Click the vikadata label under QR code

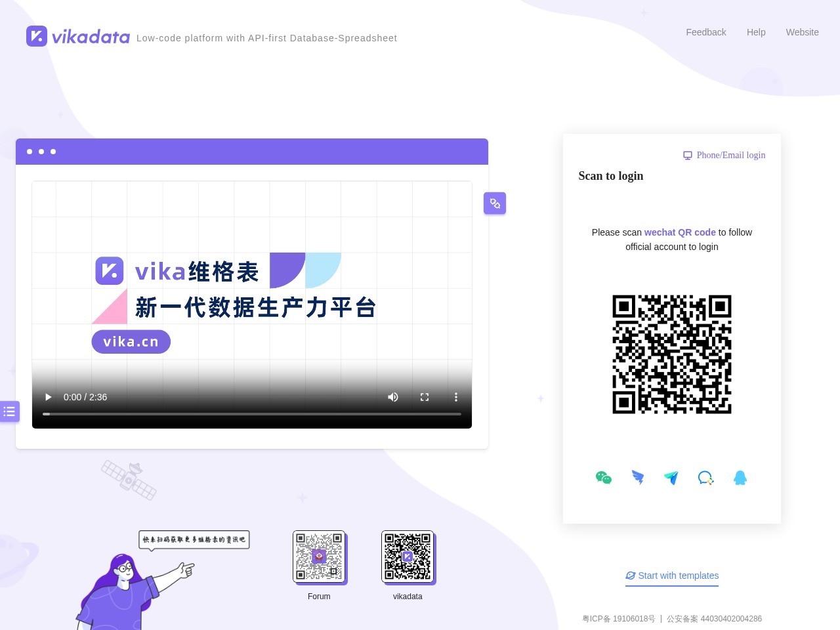point(408,597)
